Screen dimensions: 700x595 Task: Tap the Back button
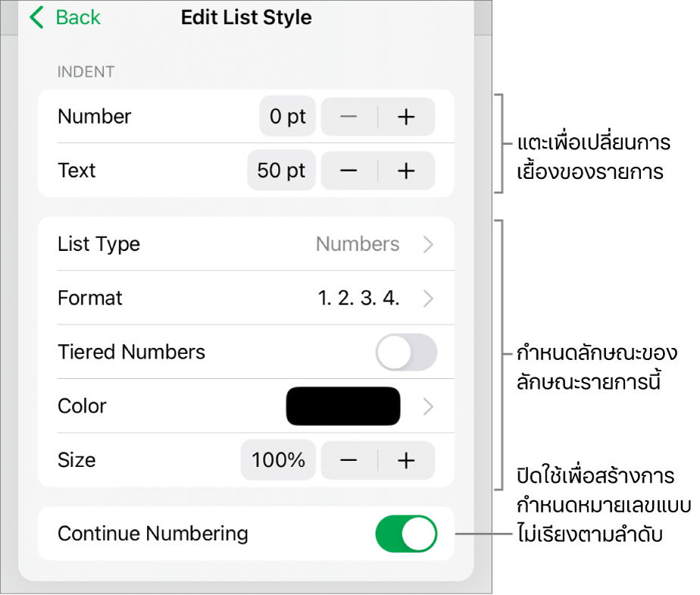point(64,17)
